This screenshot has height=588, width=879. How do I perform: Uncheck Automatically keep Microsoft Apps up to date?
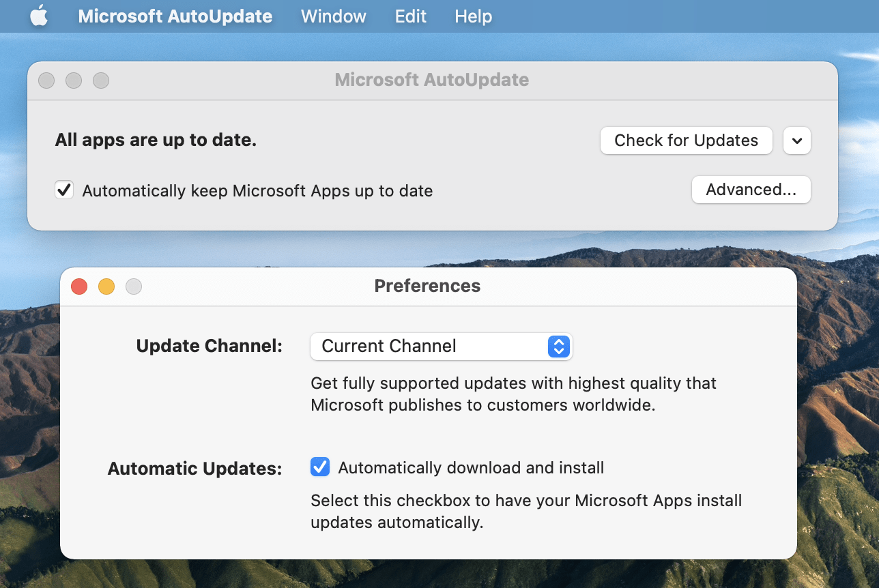pos(63,190)
